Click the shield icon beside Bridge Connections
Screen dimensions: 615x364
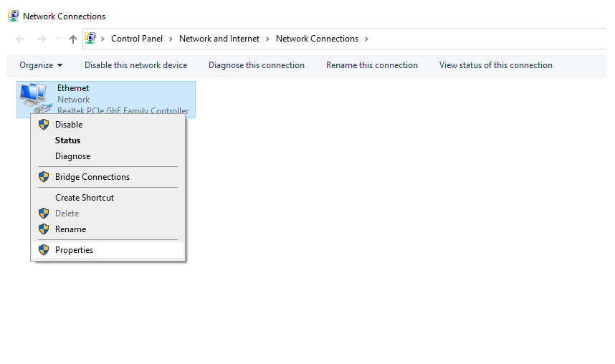point(44,177)
